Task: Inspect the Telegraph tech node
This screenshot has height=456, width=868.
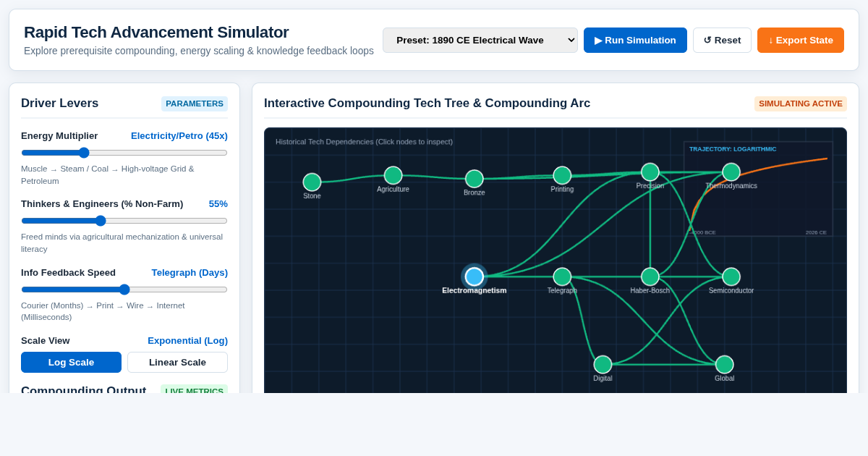Action: (562, 276)
